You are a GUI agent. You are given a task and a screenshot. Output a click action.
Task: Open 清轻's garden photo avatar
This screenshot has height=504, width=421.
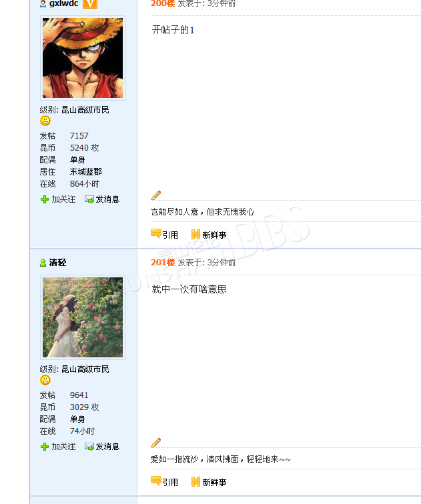(x=83, y=317)
